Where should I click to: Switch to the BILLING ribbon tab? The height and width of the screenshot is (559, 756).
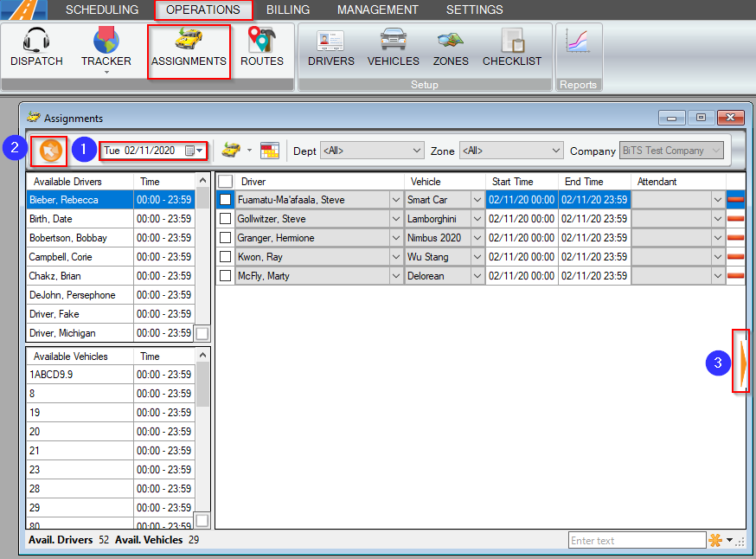(288, 10)
